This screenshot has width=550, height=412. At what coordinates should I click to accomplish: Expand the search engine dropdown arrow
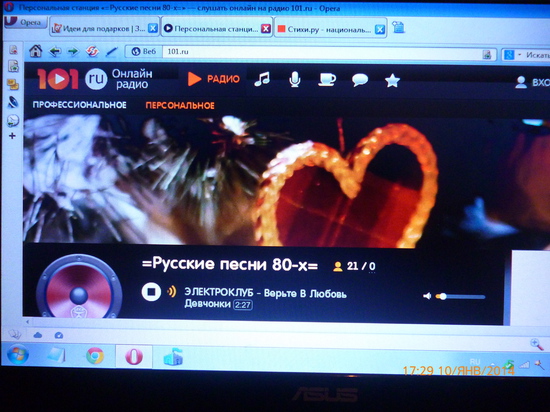(x=519, y=55)
